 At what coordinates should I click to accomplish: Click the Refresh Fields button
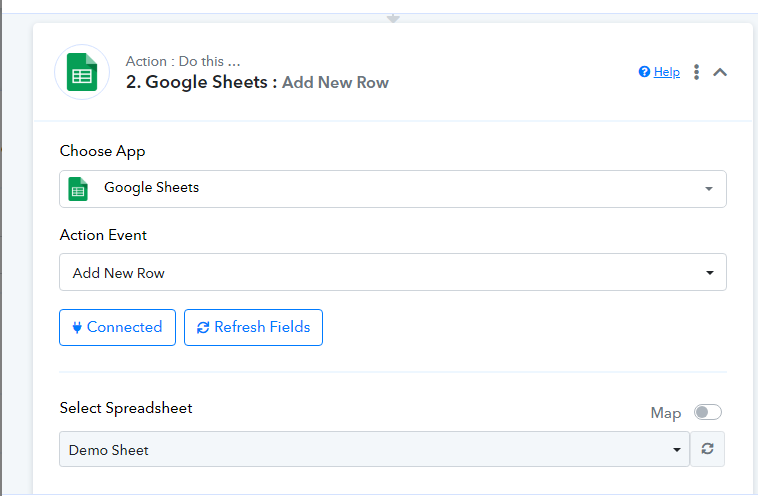coord(253,327)
